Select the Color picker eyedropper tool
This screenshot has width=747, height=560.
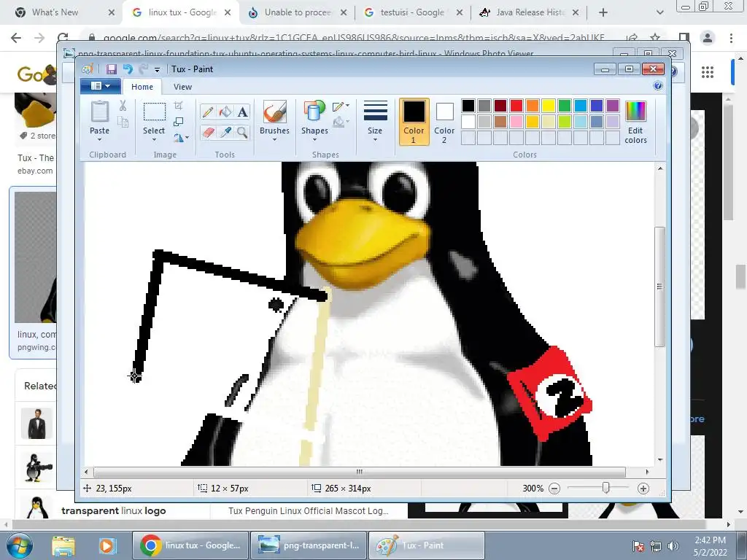click(x=225, y=132)
